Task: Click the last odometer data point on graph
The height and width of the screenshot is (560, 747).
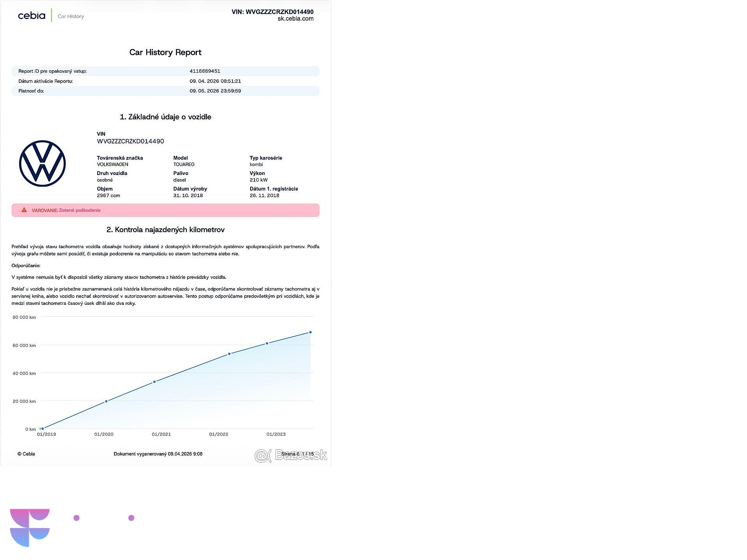Action: (x=310, y=332)
